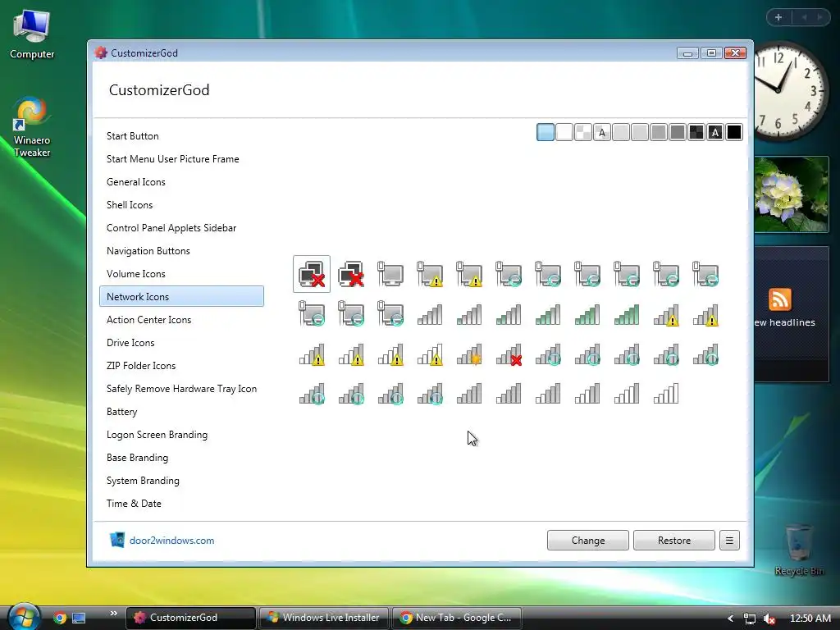Click the network status tray icon
This screenshot has width=840, height=630.
[x=750, y=619]
